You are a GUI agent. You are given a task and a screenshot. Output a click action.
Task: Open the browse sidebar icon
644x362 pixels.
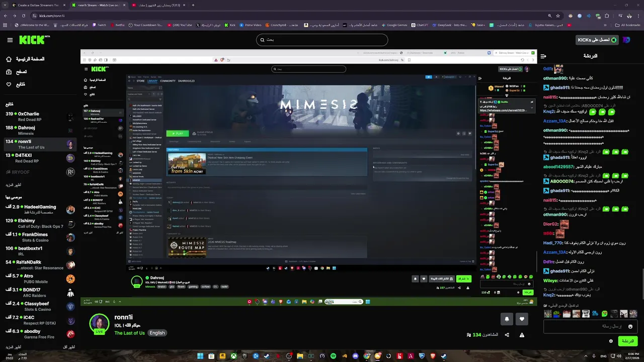pos(9,72)
